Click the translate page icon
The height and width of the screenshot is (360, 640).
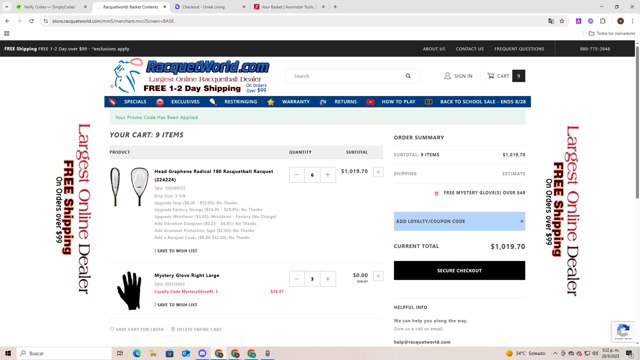pos(551,21)
